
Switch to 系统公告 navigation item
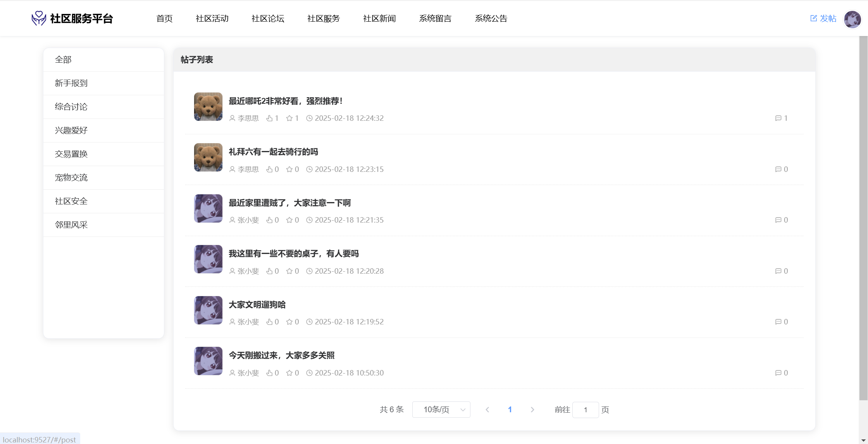[x=491, y=19]
